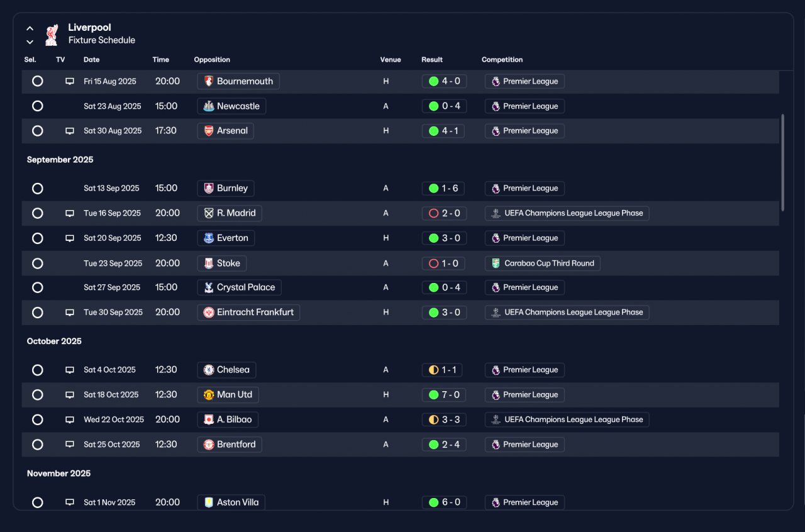Click the Carabao Cup icon on Stoke row
This screenshot has height=532, width=805.
click(x=496, y=263)
